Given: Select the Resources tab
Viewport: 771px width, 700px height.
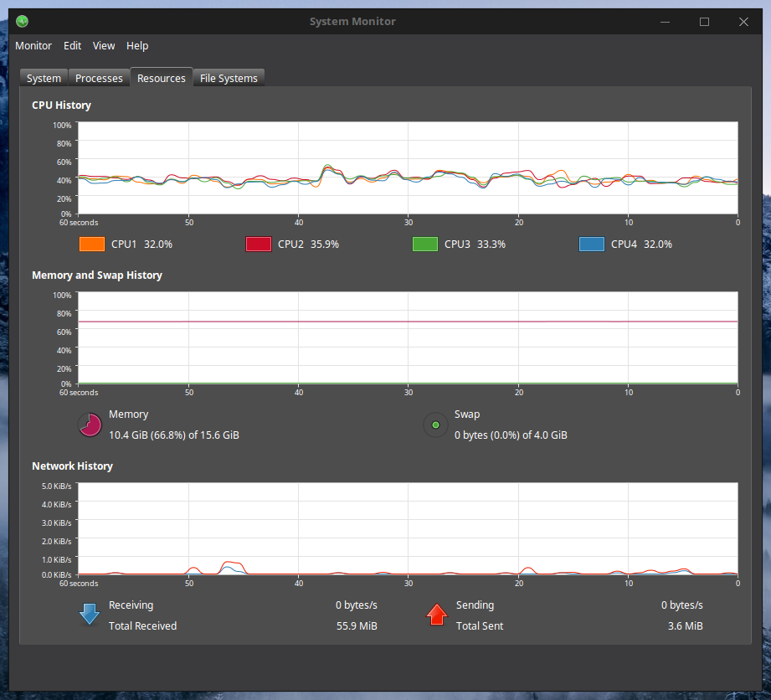Looking at the screenshot, I should coord(162,78).
